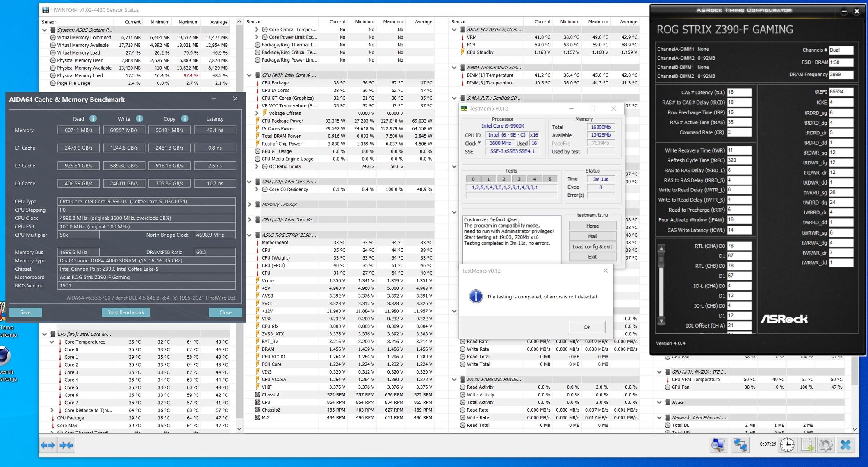Click the blue X icon in HWiNFO toolbar
Viewport: 868px width, 467px height.
coord(845,445)
